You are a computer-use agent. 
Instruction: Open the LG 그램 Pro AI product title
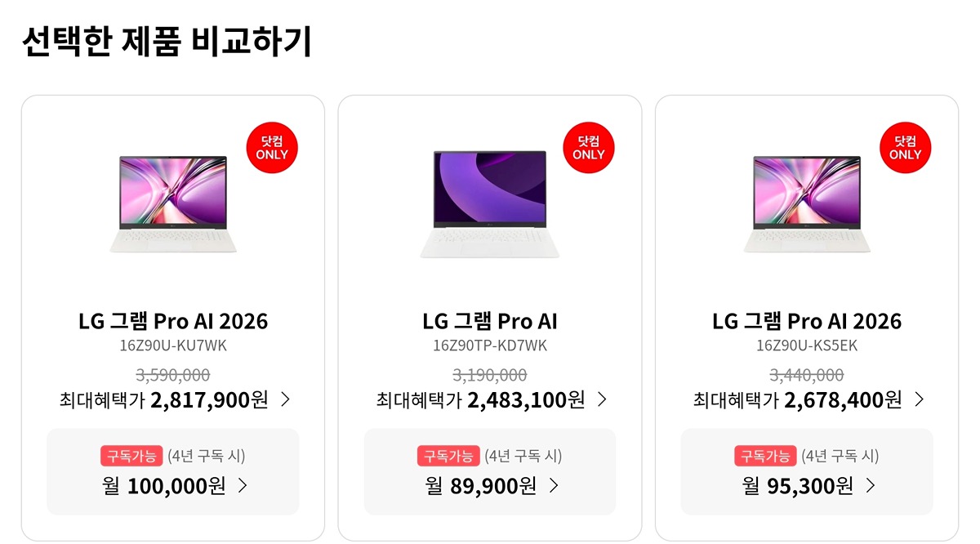tap(490, 321)
